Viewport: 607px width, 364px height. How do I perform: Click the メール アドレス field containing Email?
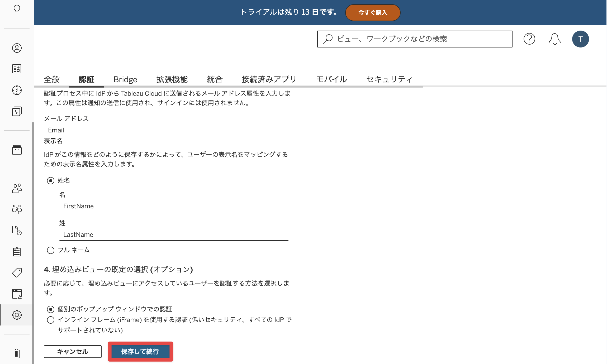click(x=166, y=130)
